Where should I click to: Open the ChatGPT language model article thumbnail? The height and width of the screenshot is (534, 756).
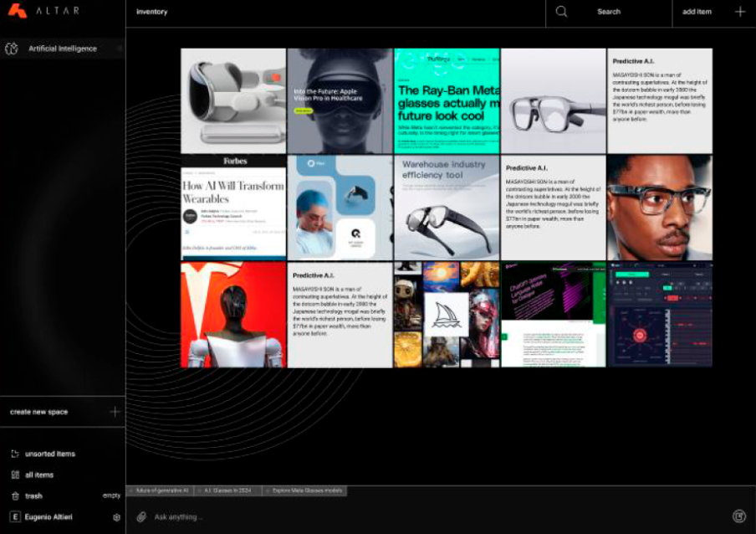coord(554,315)
